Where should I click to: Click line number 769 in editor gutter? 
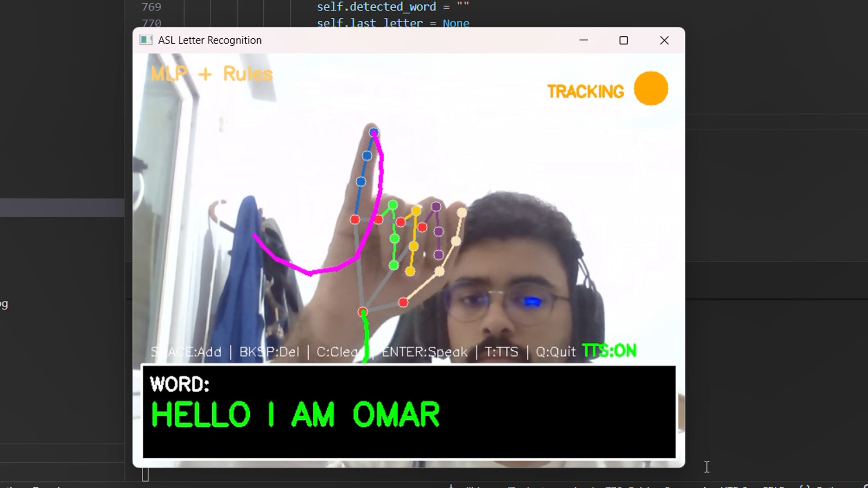(x=152, y=7)
